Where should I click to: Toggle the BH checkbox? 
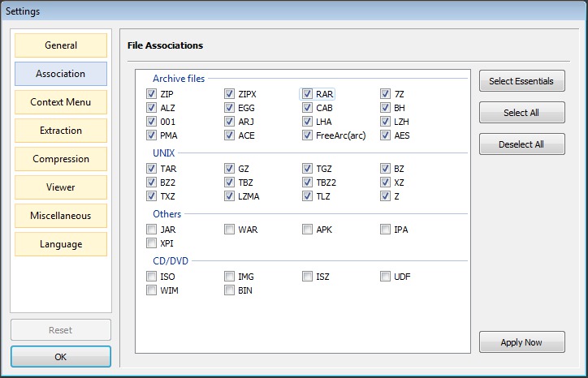coord(385,108)
